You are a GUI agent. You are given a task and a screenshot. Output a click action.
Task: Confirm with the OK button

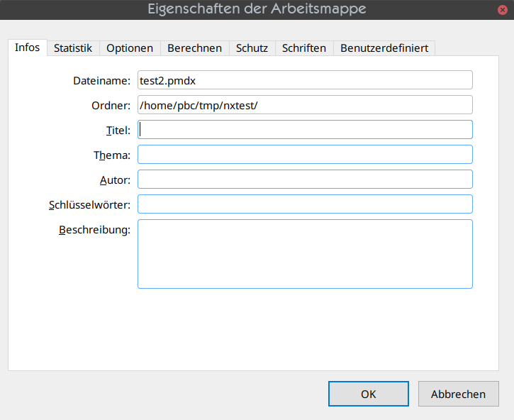click(x=369, y=394)
